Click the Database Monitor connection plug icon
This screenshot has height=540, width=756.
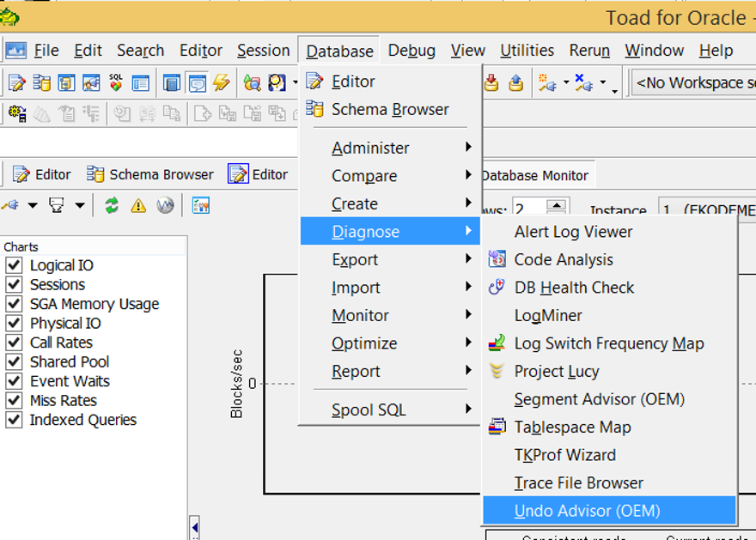[x=10, y=206]
